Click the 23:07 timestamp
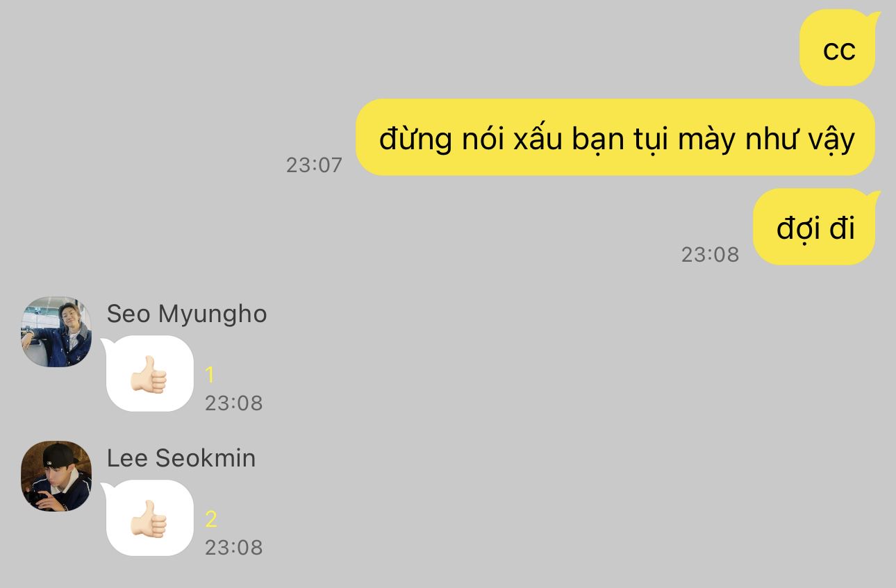This screenshot has width=896, height=588. coord(315,165)
